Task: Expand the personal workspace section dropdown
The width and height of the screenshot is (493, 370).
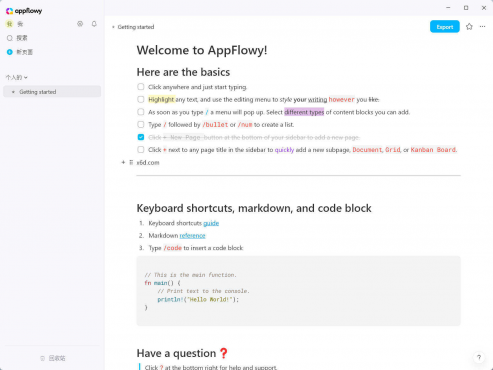Action: coord(16,77)
